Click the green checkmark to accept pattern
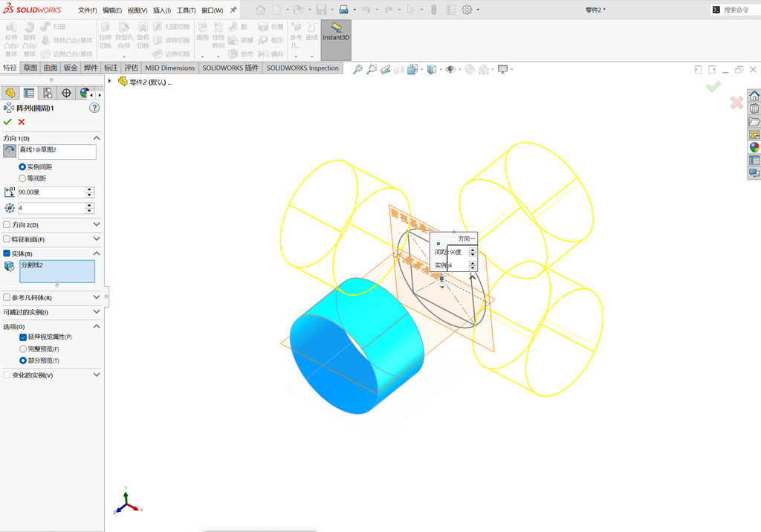The height and width of the screenshot is (532, 761). click(x=7, y=122)
